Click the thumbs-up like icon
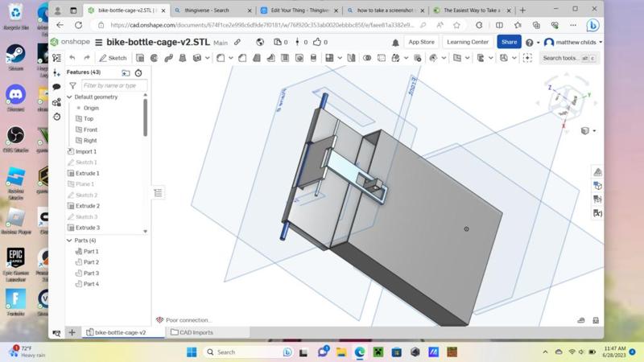 point(317,42)
